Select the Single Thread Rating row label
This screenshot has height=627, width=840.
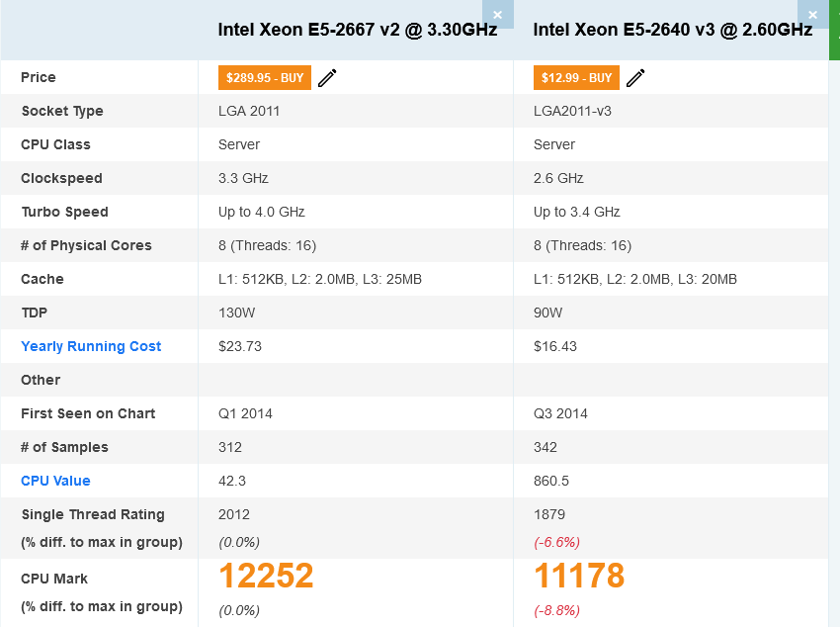(x=93, y=514)
